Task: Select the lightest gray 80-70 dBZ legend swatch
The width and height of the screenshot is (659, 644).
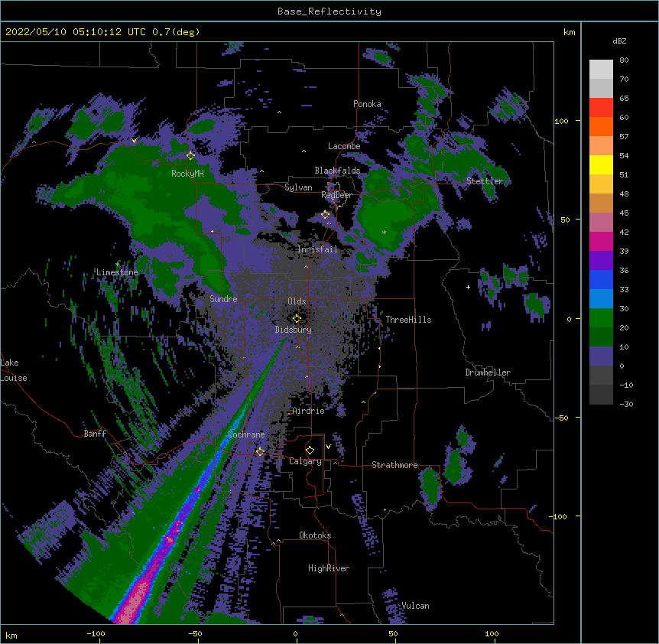Action: pos(601,70)
